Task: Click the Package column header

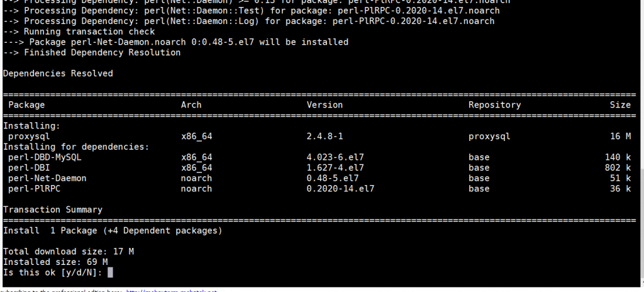Action: 26,105
